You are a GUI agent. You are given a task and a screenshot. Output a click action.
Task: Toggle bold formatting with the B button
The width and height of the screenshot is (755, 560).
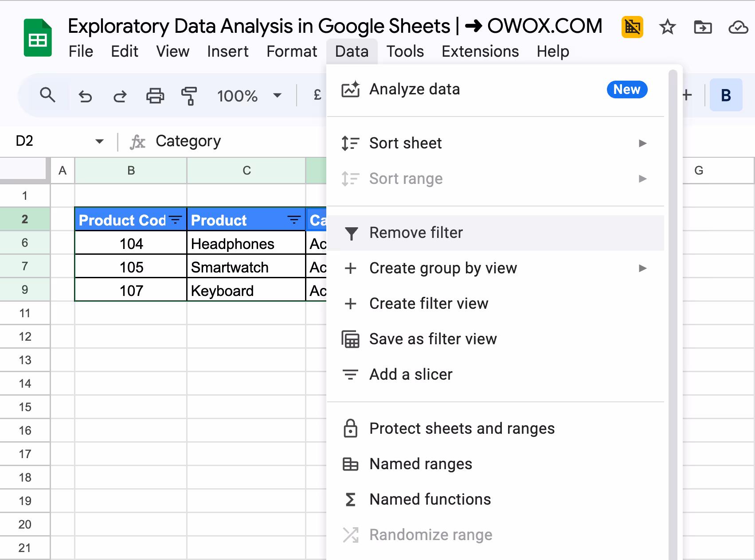pyautogui.click(x=726, y=94)
